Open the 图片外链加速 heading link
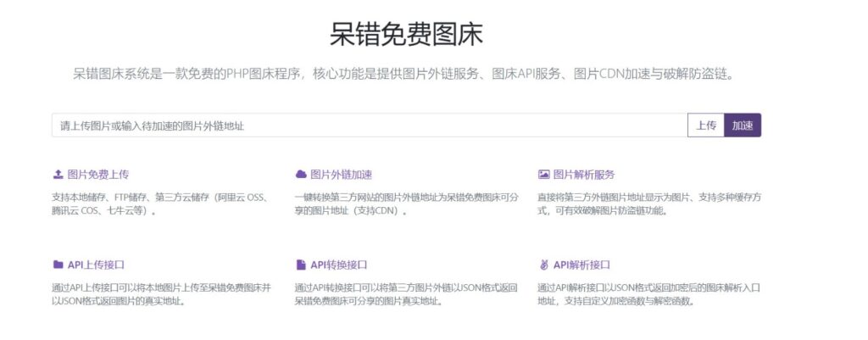 [x=341, y=175]
